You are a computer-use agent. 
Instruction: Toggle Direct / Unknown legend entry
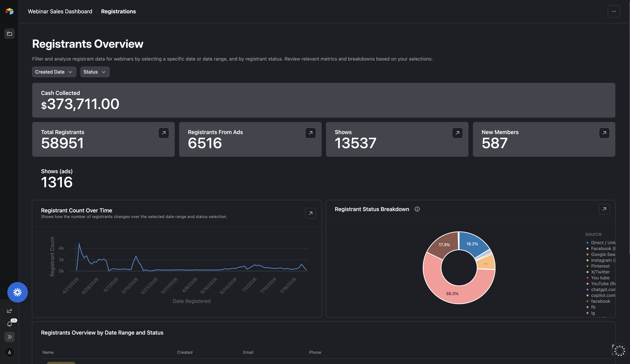click(601, 243)
